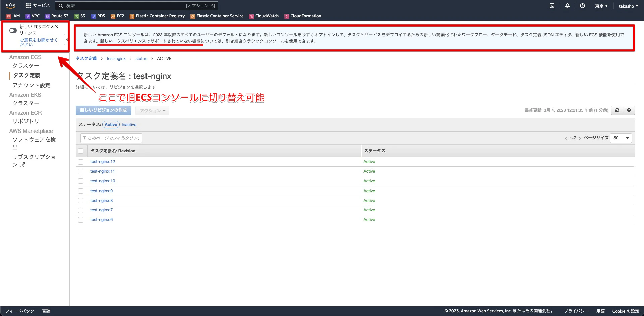Click the CloudFormation bookmark icon
The image size is (644, 316).
287,16
